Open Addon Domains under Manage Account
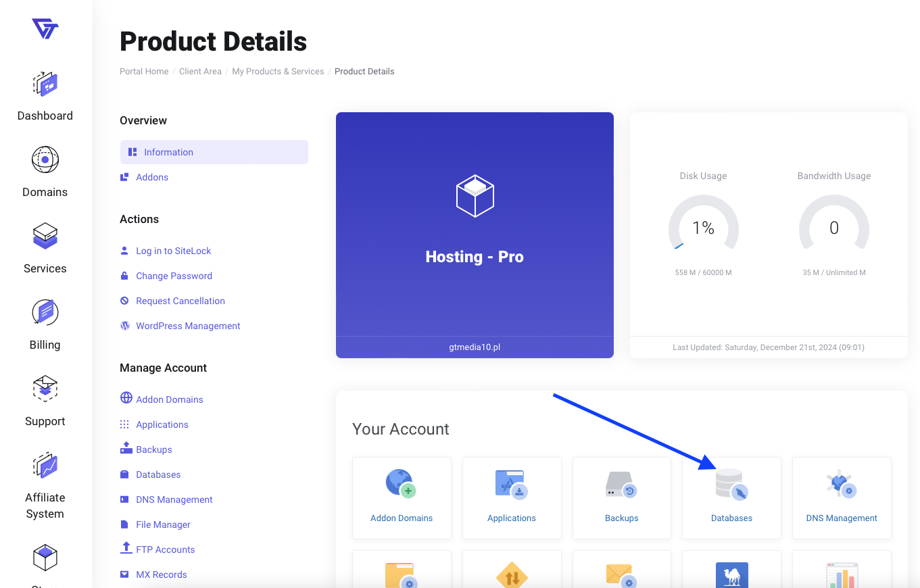Image resolution: width=920 pixels, height=588 pixels. coord(170,399)
